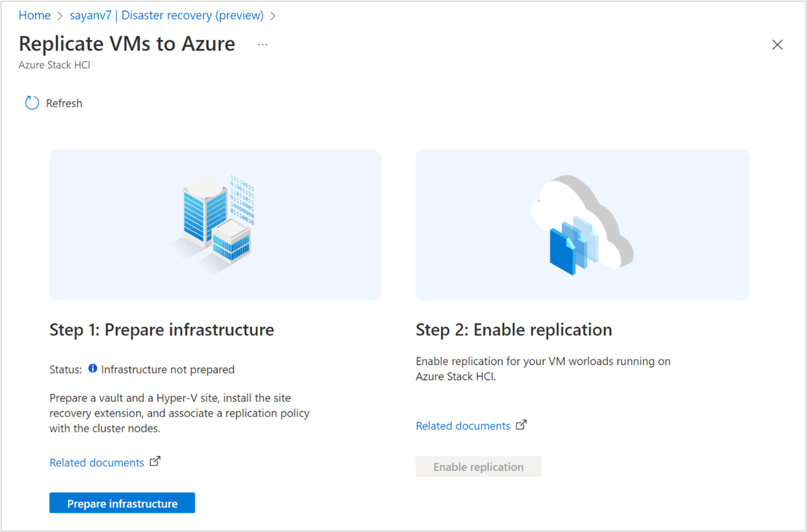Open Related documents link for Step 1

97,463
